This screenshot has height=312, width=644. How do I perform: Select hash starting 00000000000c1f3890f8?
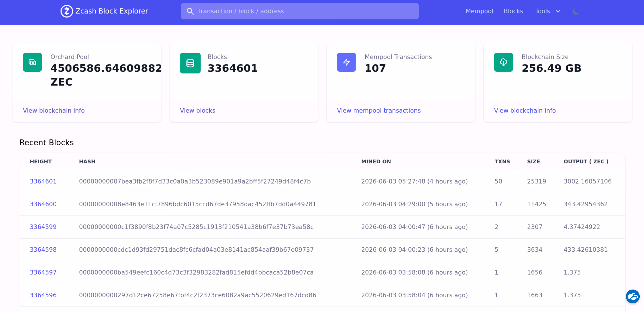tap(196, 227)
